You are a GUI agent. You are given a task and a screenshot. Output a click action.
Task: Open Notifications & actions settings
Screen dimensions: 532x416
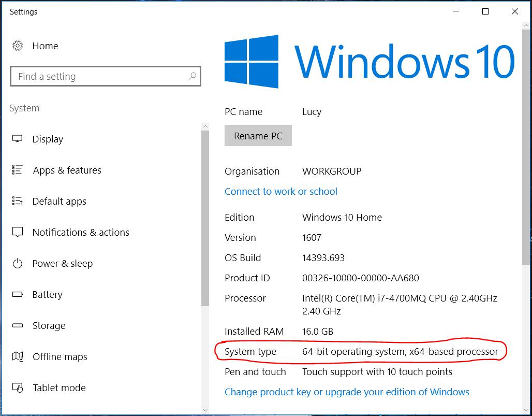(x=81, y=232)
